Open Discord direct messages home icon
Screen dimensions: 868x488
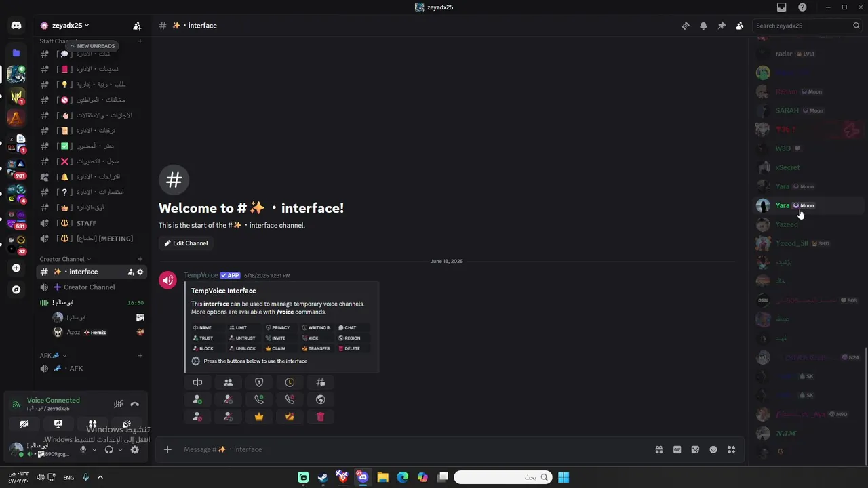coord(16,26)
